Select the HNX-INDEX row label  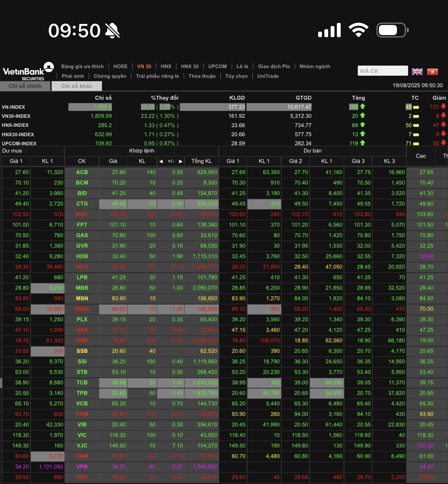pos(15,125)
